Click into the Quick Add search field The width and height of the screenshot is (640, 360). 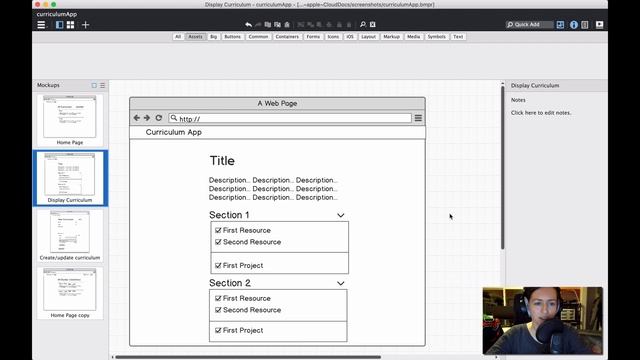pos(529,24)
